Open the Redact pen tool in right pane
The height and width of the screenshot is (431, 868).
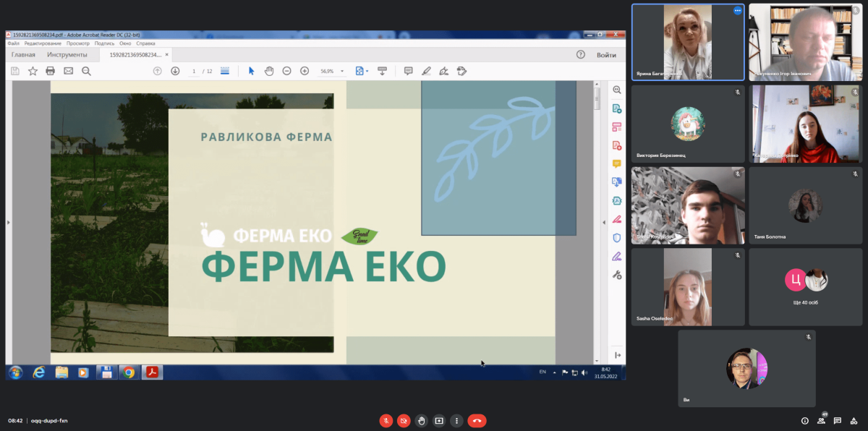pos(617,219)
